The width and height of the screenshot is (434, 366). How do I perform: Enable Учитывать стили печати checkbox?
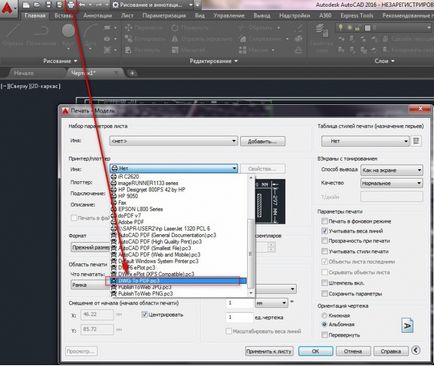(x=324, y=251)
